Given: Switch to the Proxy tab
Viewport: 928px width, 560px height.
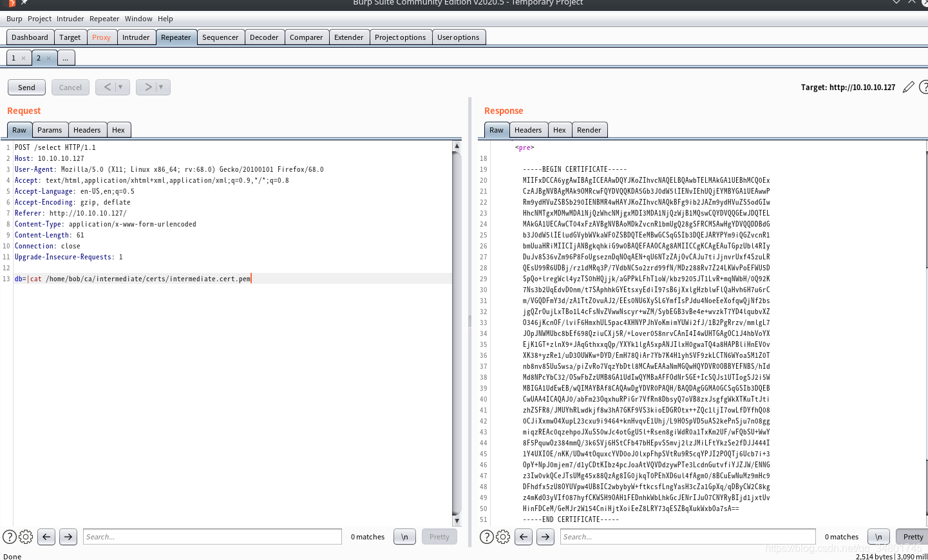Looking at the screenshot, I should click(x=101, y=37).
